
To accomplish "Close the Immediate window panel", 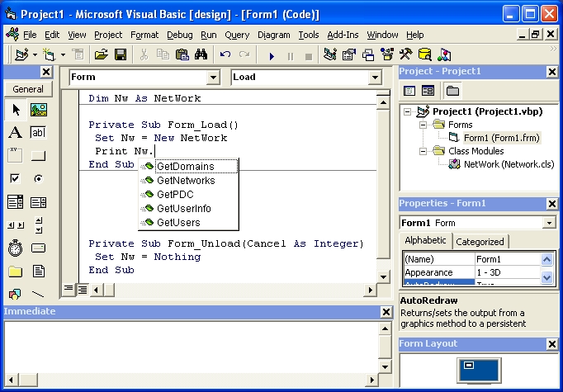I will (386, 312).
